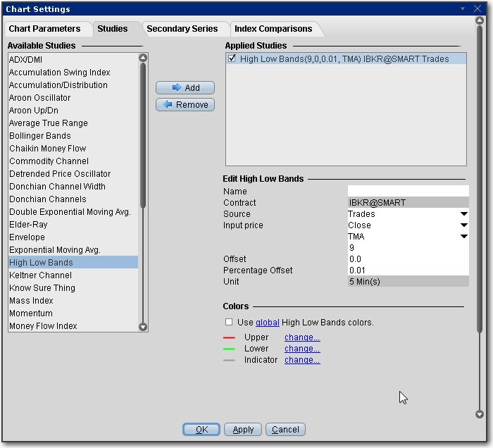This screenshot has width=493, height=448.
Task: Click the dialog scroll-down arrow at right edge
Action: click(480, 415)
